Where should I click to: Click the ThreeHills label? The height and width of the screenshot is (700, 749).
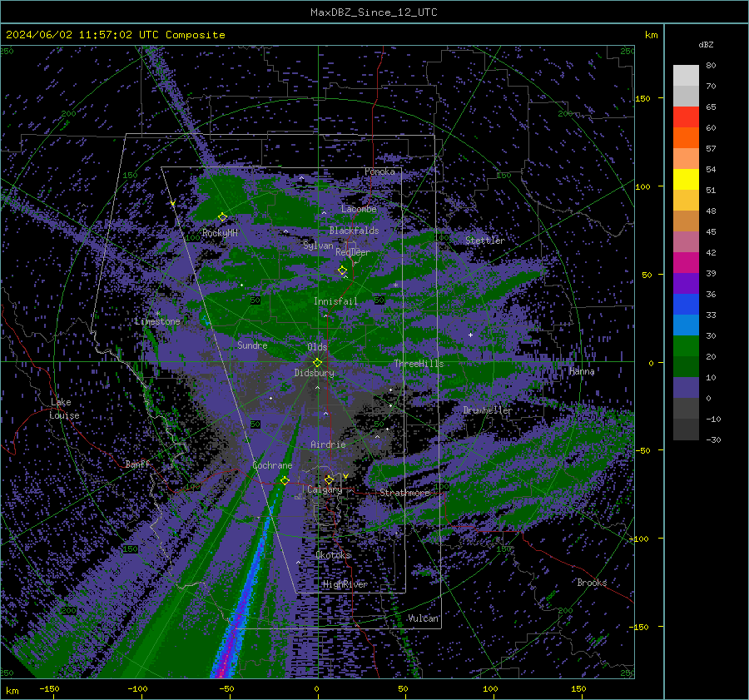click(x=419, y=364)
